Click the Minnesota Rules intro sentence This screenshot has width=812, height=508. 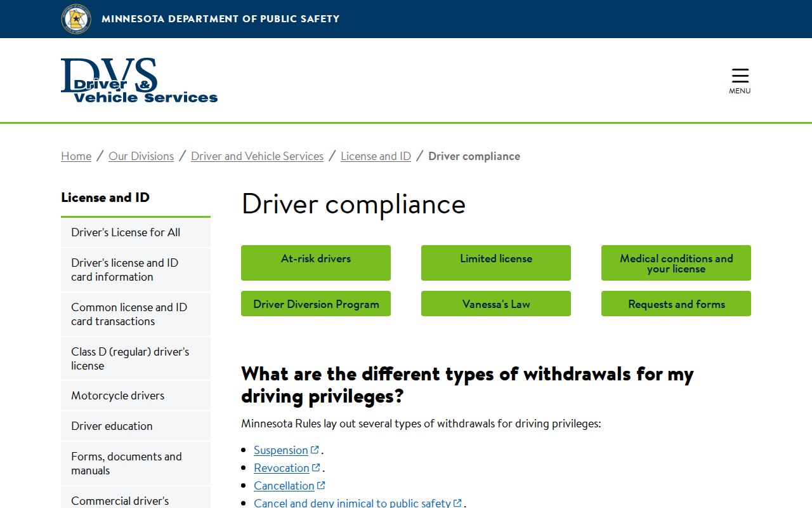[421, 424]
